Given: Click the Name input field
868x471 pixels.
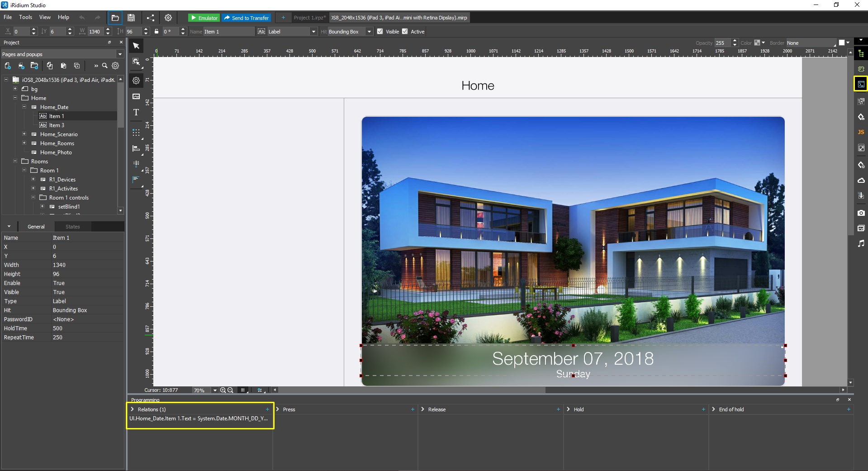Looking at the screenshot, I should click(x=228, y=32).
